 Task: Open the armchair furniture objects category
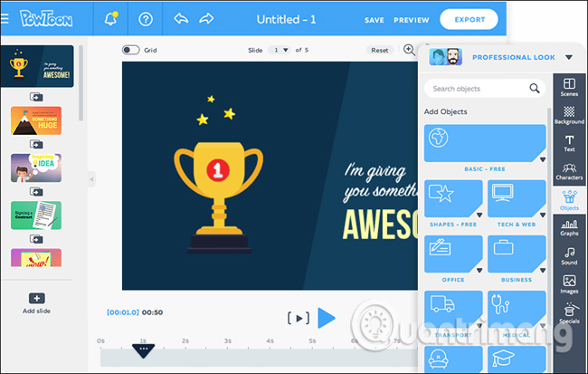tap(453, 359)
